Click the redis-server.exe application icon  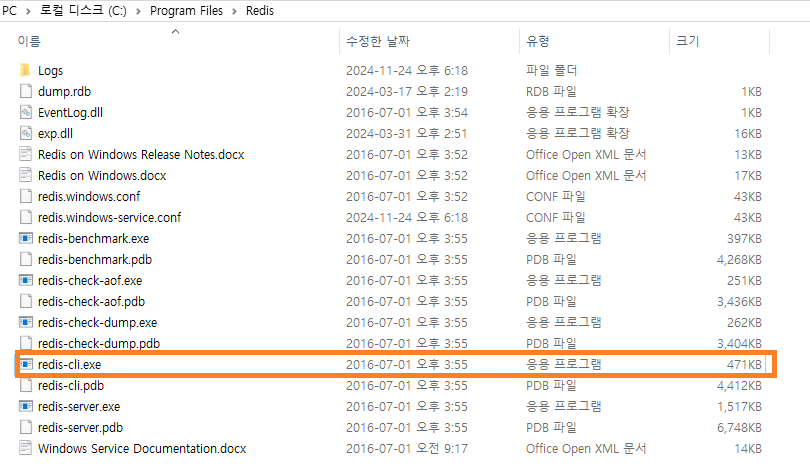click(x=25, y=406)
